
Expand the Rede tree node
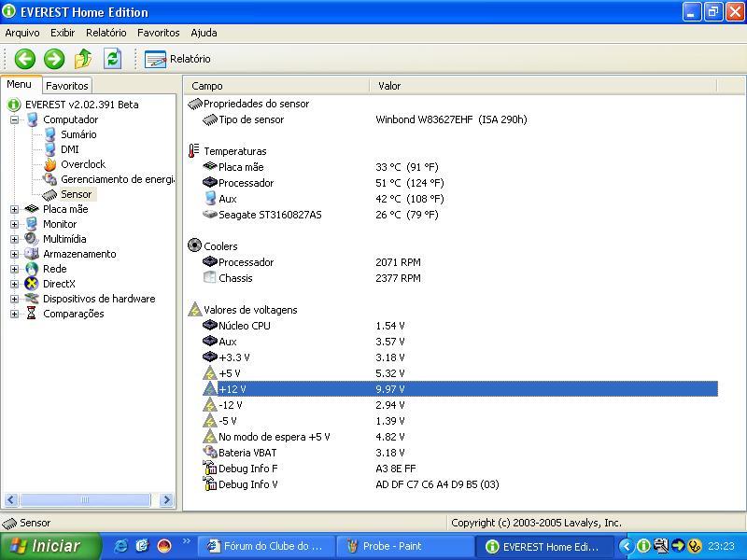point(14,269)
